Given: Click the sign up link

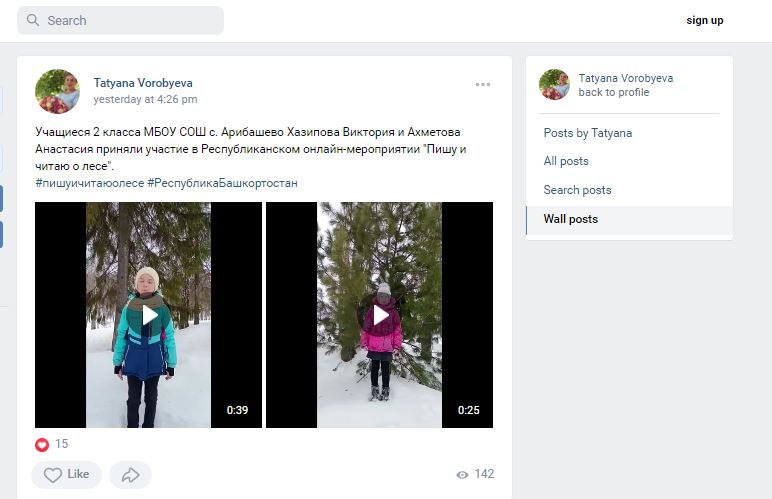Looking at the screenshot, I should (704, 20).
